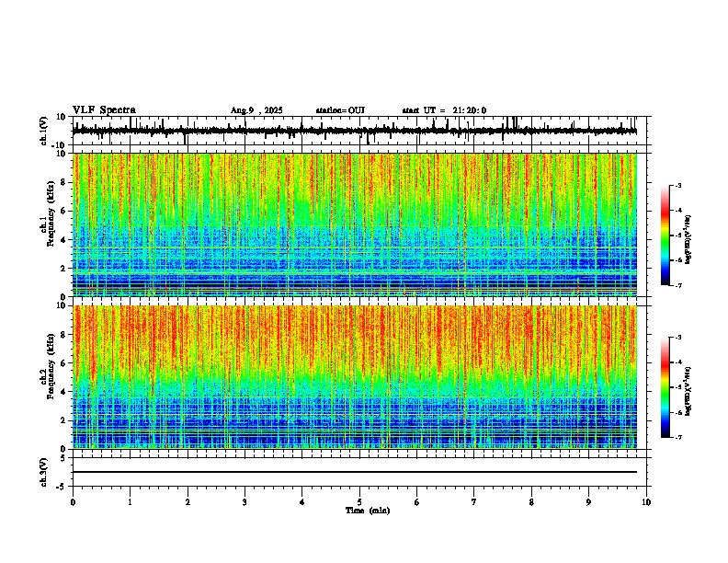728x563 pixels.
Task: Click the '6' kHz tick of ch.2 spectrogram
Action: point(63,363)
